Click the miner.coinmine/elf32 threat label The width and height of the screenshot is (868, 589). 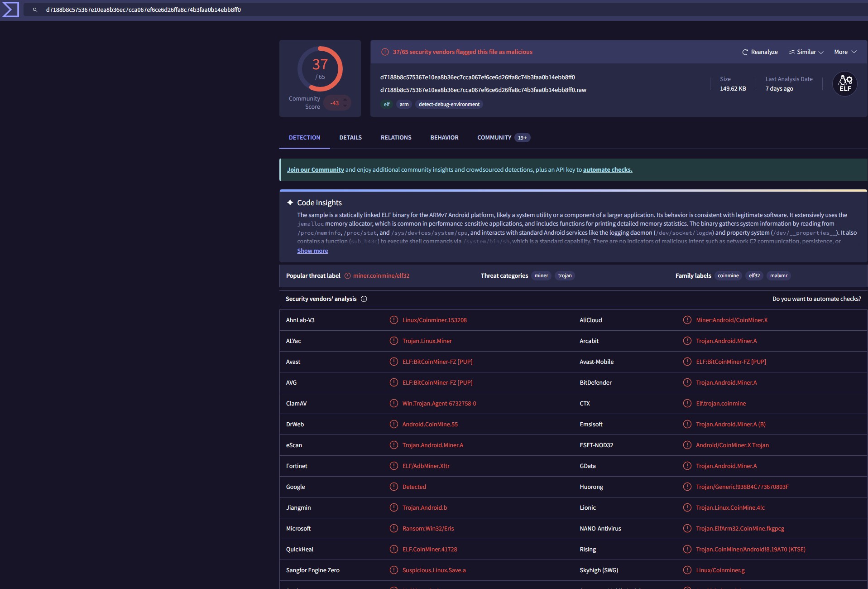coord(381,275)
